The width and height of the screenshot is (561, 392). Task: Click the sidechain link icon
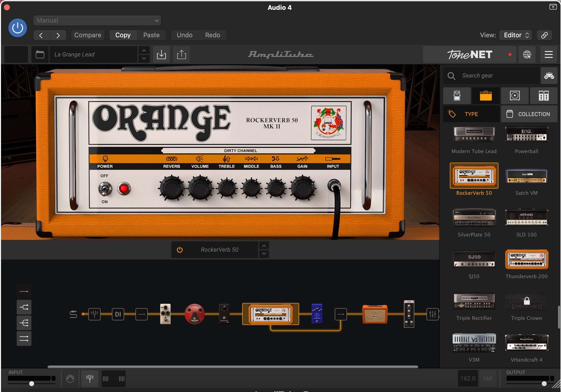coord(544,35)
